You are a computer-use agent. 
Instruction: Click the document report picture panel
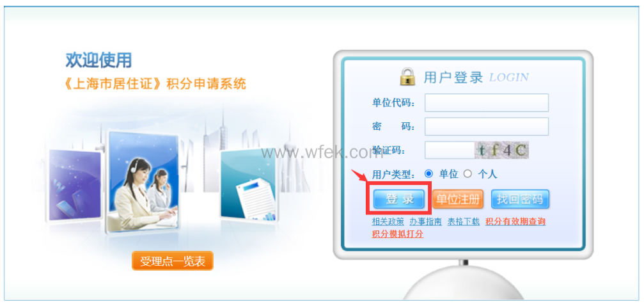pyautogui.click(x=249, y=186)
